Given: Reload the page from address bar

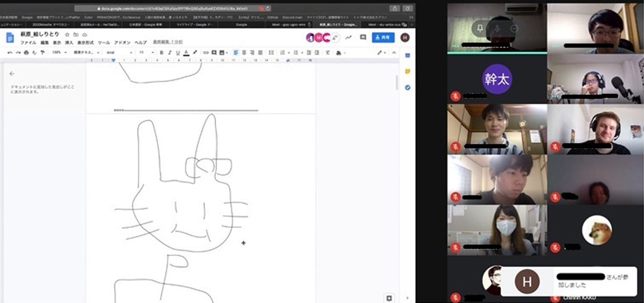Looking at the screenshot, I should 268,8.
